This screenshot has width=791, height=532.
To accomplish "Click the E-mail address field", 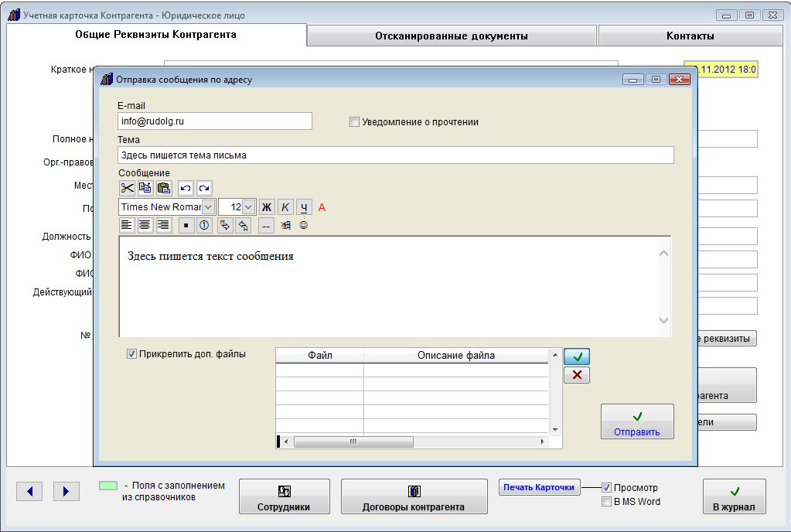I will (215, 121).
